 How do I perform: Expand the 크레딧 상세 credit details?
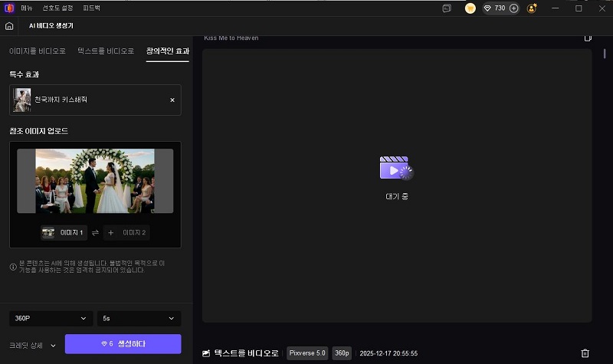tap(33, 345)
